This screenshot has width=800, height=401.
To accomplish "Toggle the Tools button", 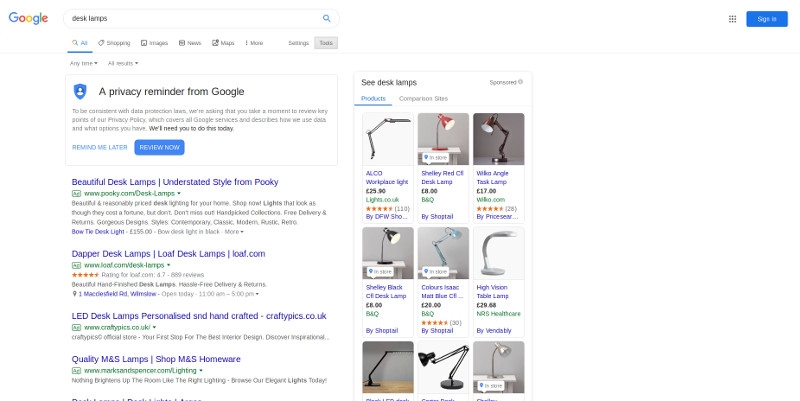I will tap(326, 43).
